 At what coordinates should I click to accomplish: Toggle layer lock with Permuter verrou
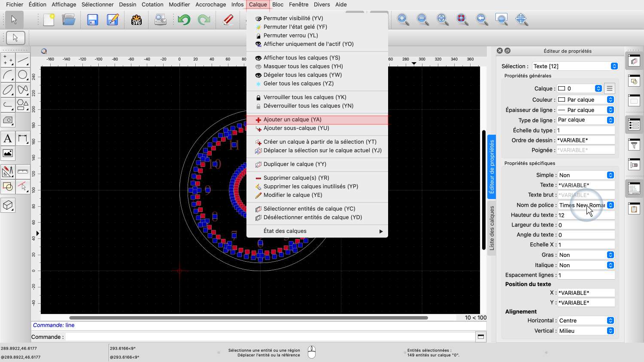point(291,36)
